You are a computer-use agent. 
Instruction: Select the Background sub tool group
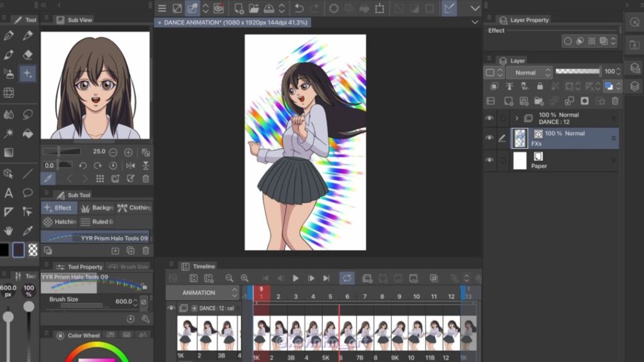coord(96,207)
